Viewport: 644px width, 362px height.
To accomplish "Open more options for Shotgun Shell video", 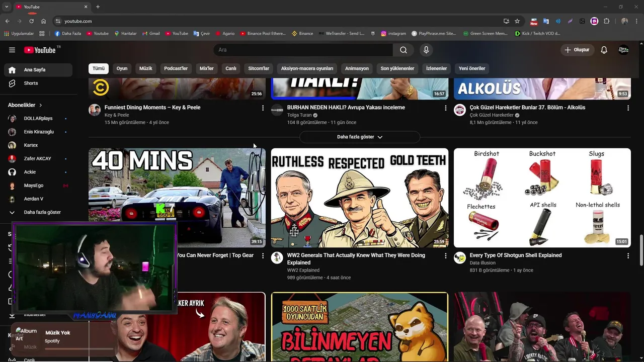I will (628, 255).
